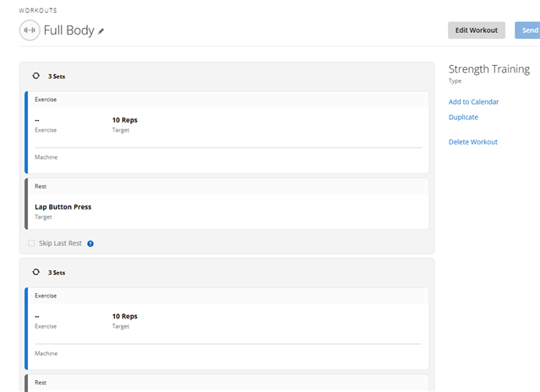This screenshot has width=540, height=392.
Task: Click the pencil icon next to Full Body
Action: (x=101, y=31)
